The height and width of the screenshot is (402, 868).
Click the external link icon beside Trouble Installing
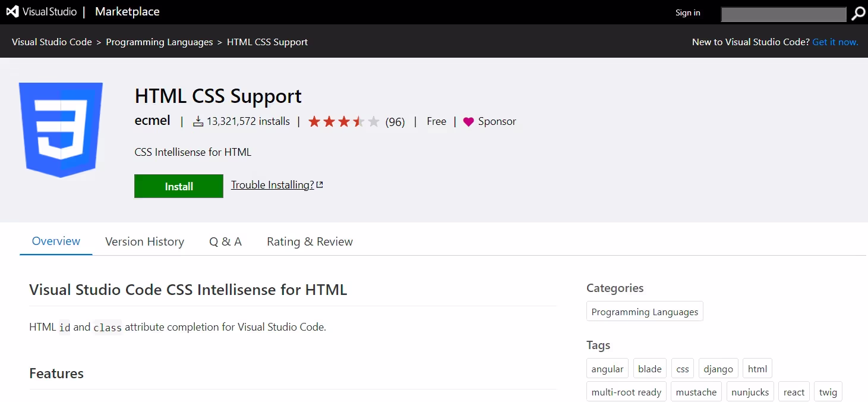(320, 185)
